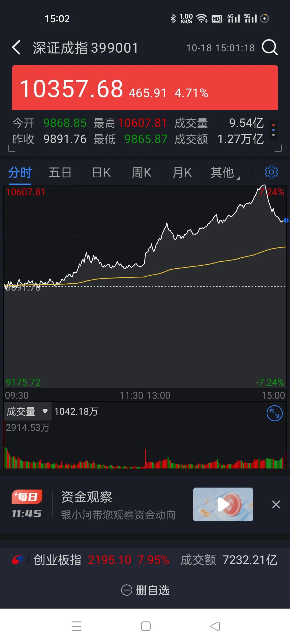This screenshot has width=290, height=644.
Task: Tap the back arrow icon
Action: tap(16, 47)
